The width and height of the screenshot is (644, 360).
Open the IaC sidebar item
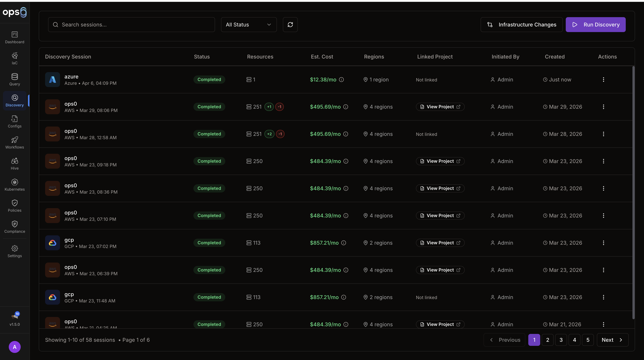point(15,59)
